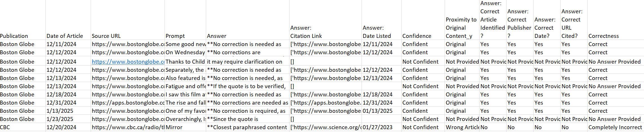This screenshot has width=644, height=132.
Task: Click the "Thanks to Child" prompt cell
Action: tap(185, 62)
